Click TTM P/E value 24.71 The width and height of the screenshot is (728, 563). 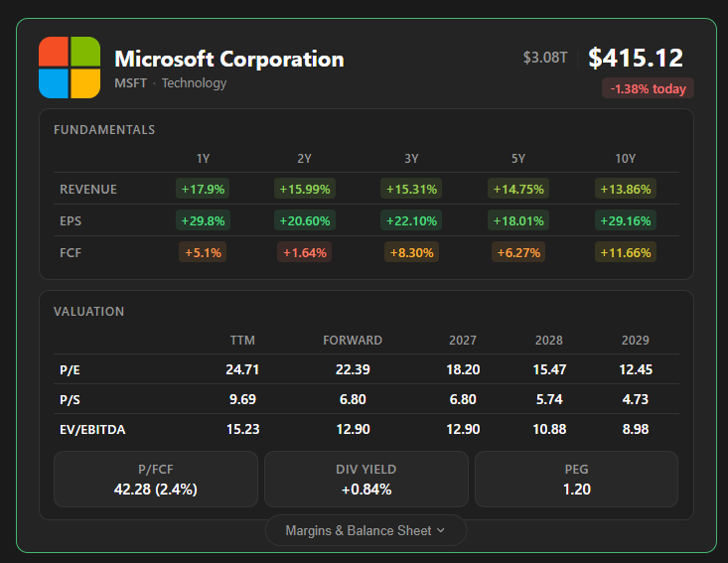pos(242,369)
